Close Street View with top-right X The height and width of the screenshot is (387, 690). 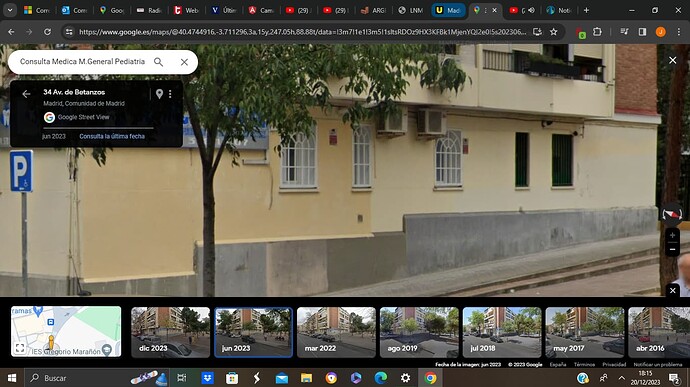coord(672,60)
